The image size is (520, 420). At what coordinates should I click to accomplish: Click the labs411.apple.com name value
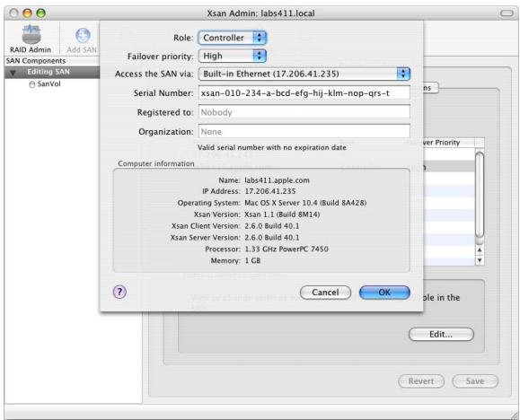[277, 180]
